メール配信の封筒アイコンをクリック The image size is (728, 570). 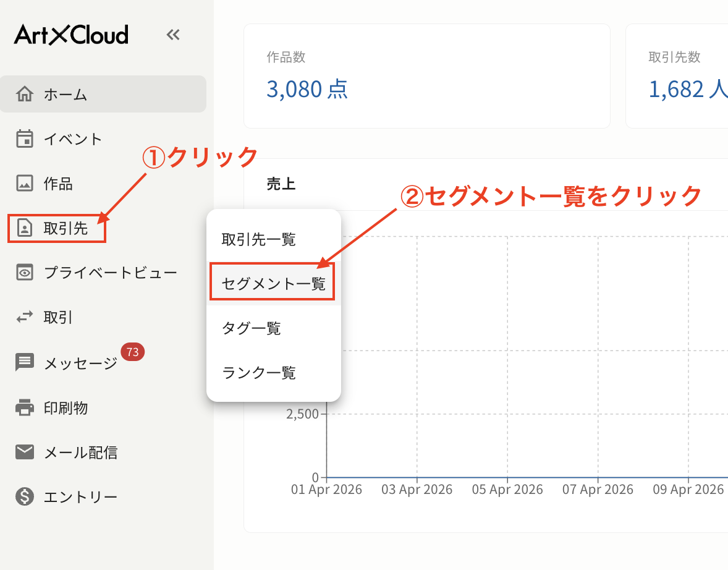23,452
